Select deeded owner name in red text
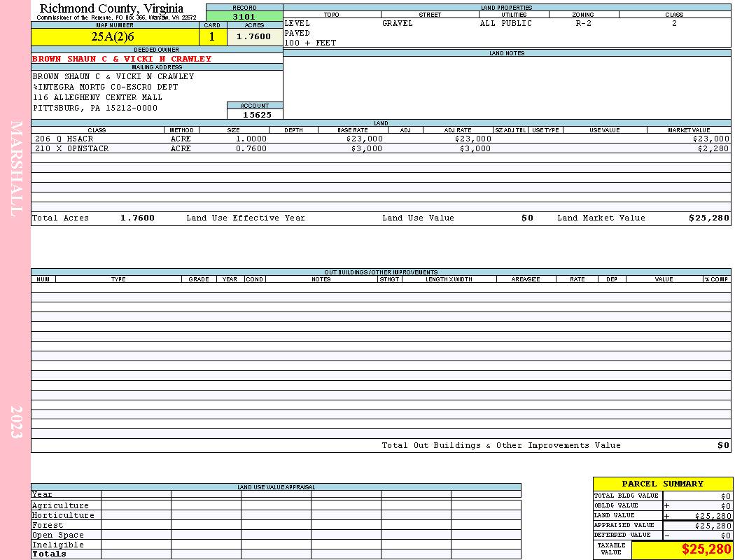 point(122,59)
